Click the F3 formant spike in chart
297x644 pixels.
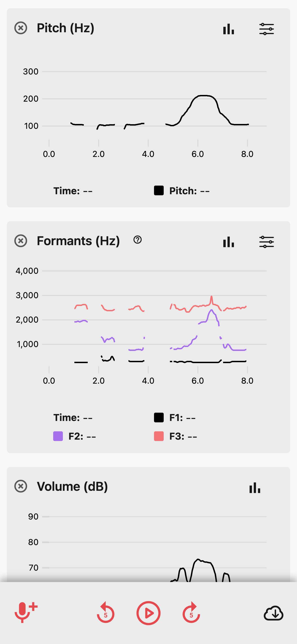(212, 297)
